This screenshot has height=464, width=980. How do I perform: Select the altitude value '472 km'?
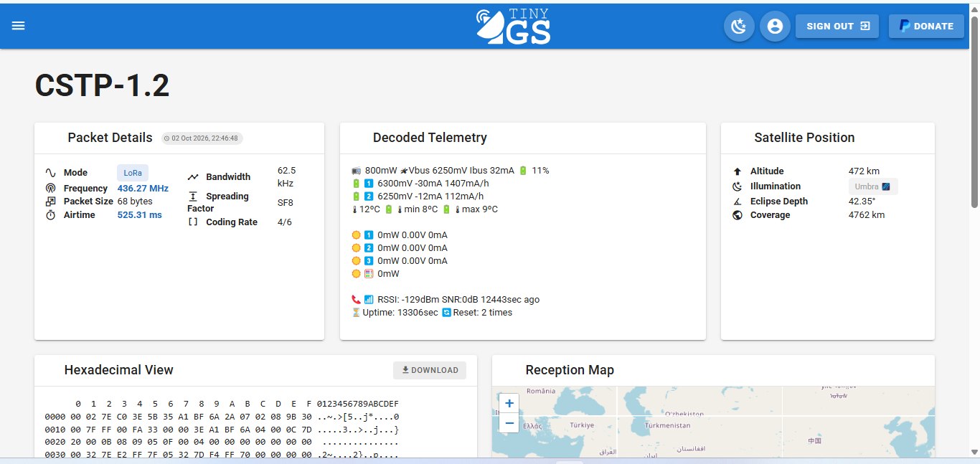(x=864, y=171)
